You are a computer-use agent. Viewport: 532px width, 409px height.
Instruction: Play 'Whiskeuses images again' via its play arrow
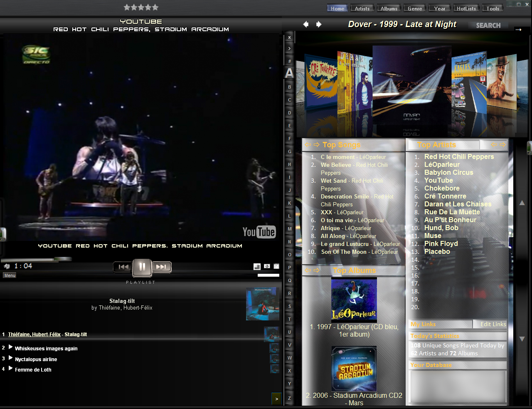tap(11, 347)
